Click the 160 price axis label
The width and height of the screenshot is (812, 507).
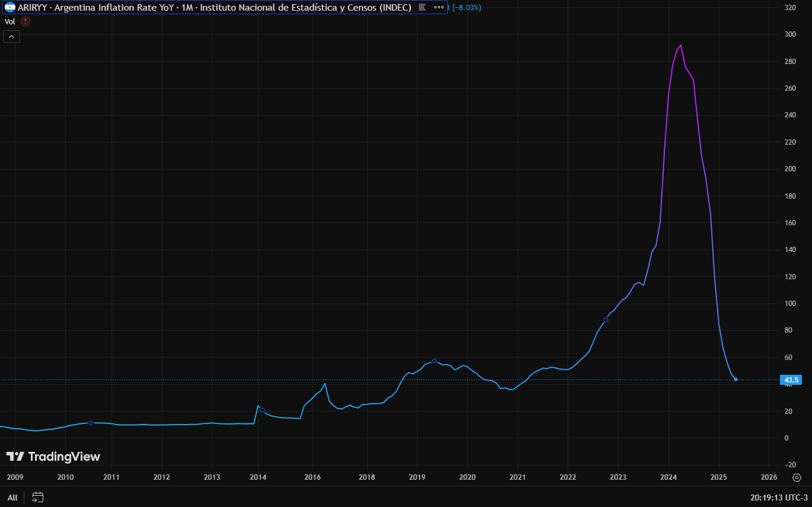point(790,223)
